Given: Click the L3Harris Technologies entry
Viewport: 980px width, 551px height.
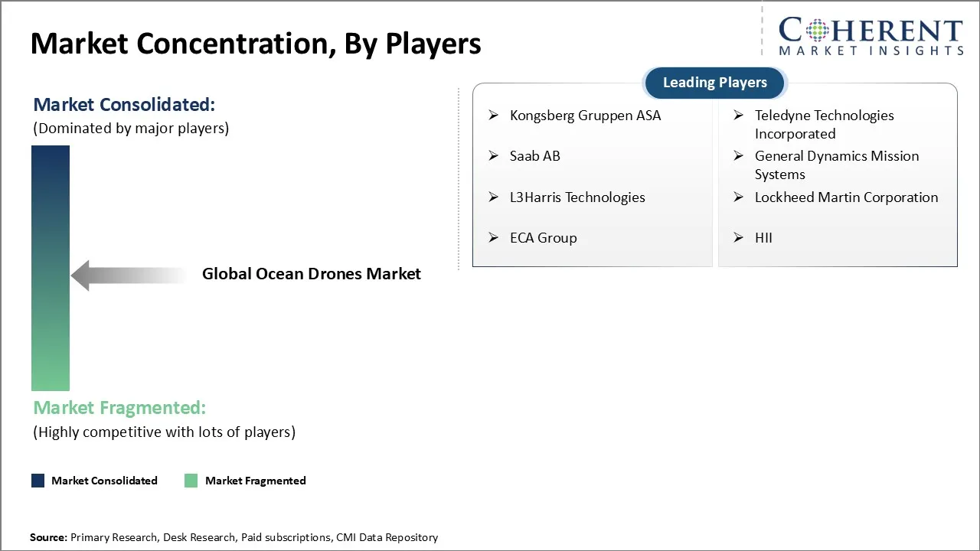Looking at the screenshot, I should point(577,197).
